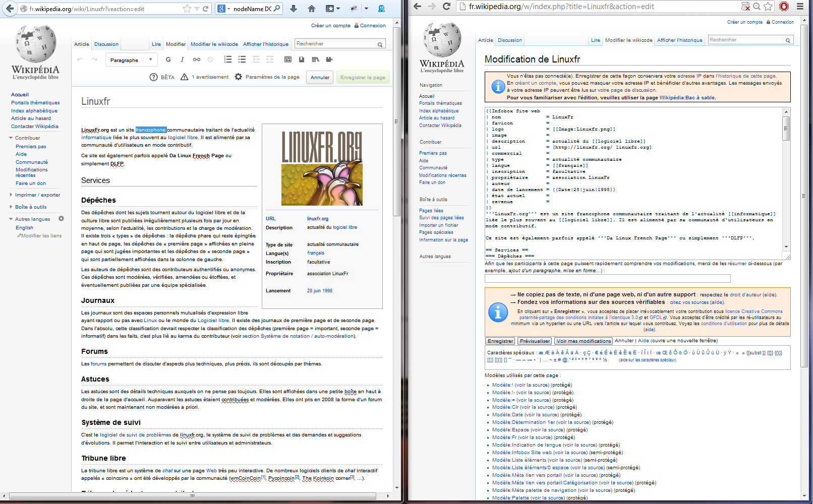
Task: Click the increase indent icon in VisualEditor
Action: pyautogui.click(x=270, y=59)
